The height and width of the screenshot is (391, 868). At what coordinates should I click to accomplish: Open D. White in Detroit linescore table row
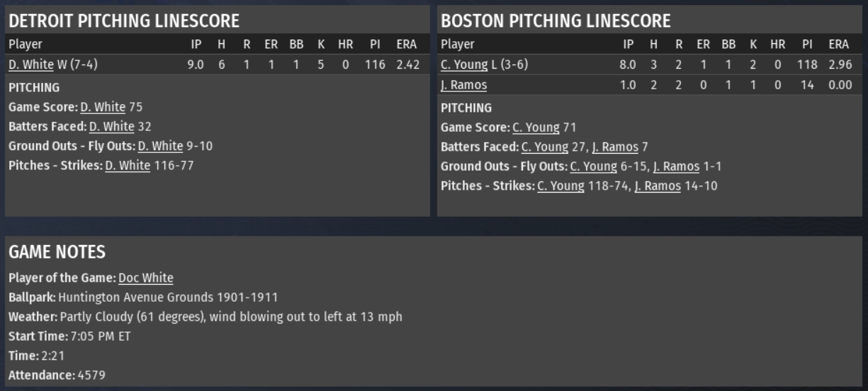click(30, 64)
